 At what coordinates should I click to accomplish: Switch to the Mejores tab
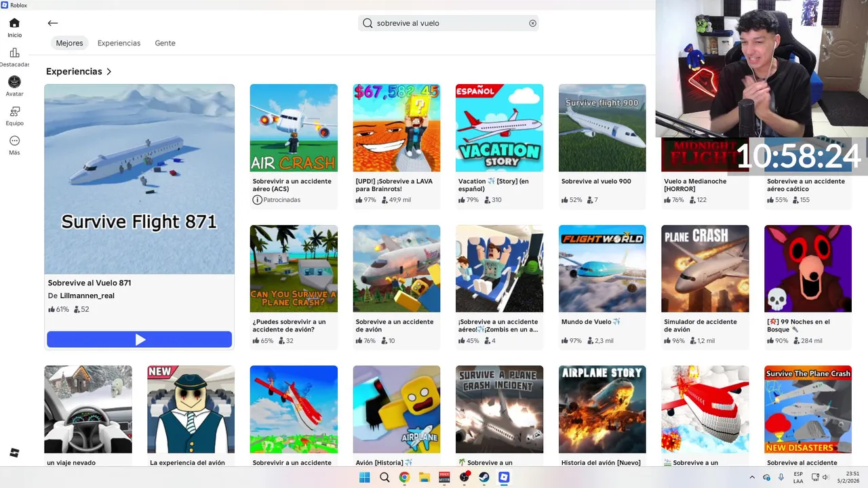69,43
